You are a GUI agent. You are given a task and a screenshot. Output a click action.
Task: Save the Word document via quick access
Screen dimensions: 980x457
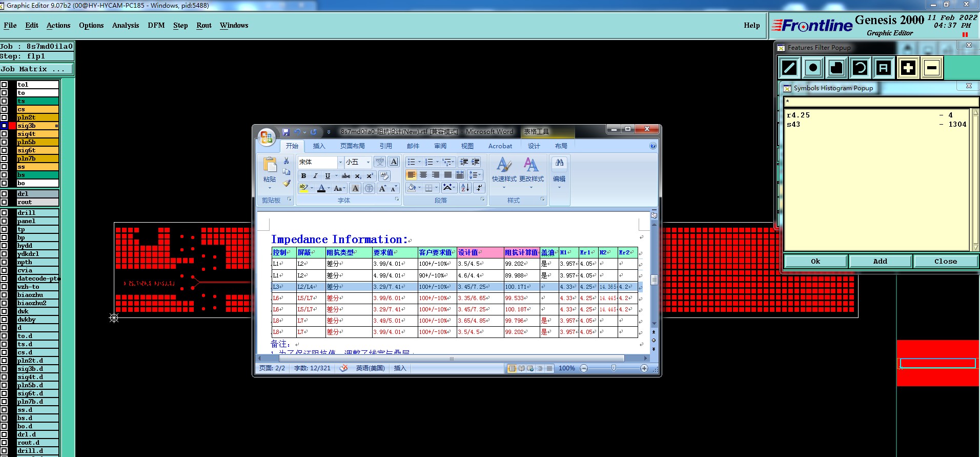click(285, 132)
